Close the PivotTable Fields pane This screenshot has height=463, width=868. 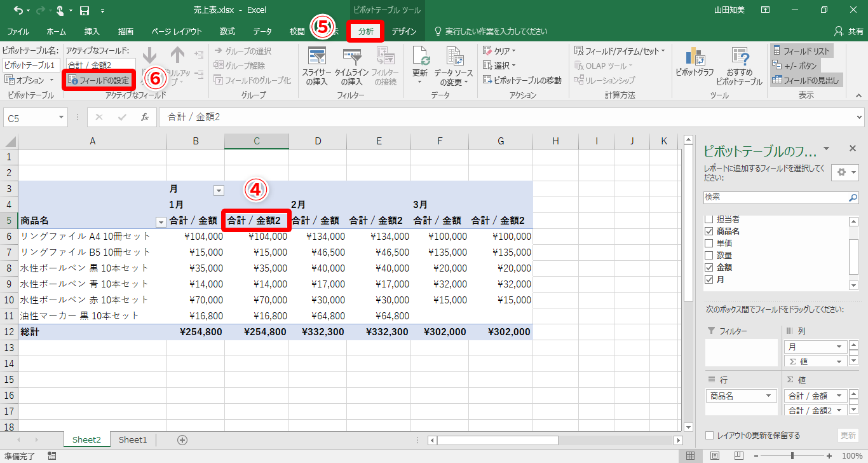pos(853,148)
